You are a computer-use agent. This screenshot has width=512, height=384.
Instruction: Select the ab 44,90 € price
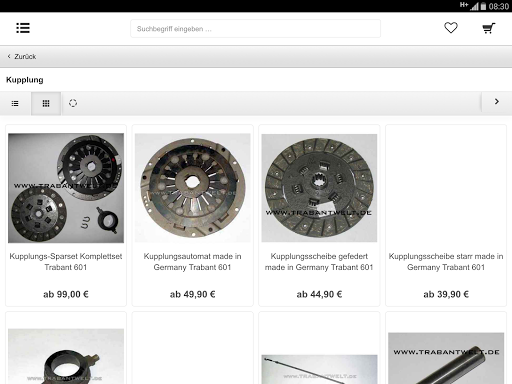(319, 294)
